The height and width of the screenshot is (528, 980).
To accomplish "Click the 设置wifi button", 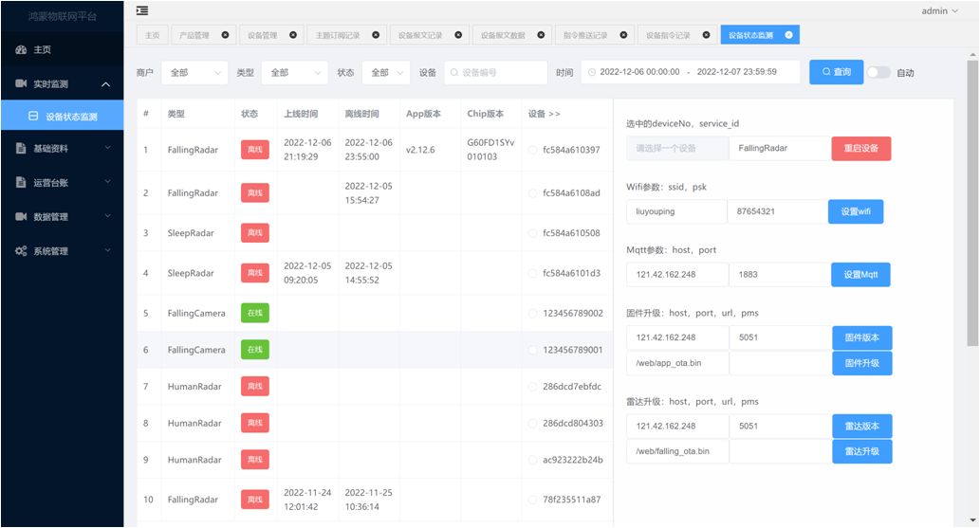I will tap(855, 211).
